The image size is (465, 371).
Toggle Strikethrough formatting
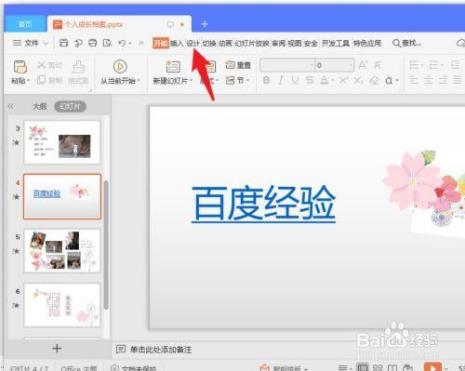click(310, 80)
